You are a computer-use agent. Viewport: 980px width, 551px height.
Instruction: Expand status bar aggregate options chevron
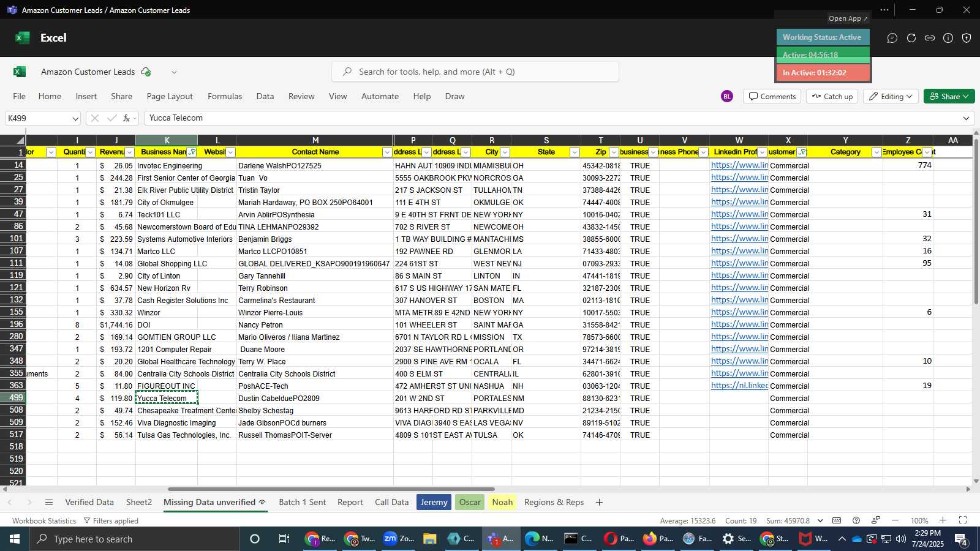pyautogui.click(x=820, y=520)
